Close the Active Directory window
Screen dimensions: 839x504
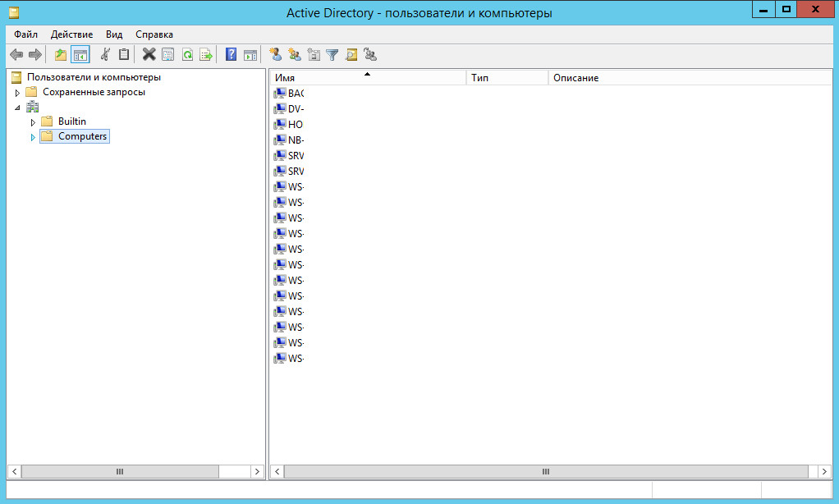coord(815,10)
